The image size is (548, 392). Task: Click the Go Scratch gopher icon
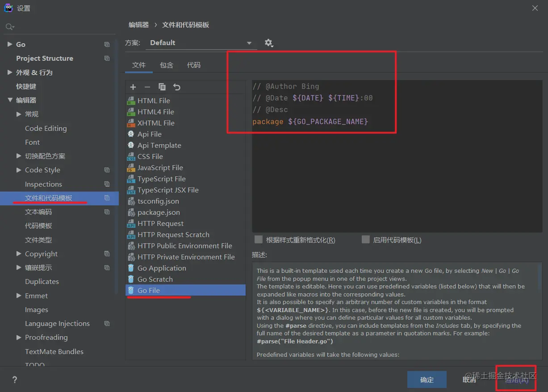click(131, 279)
